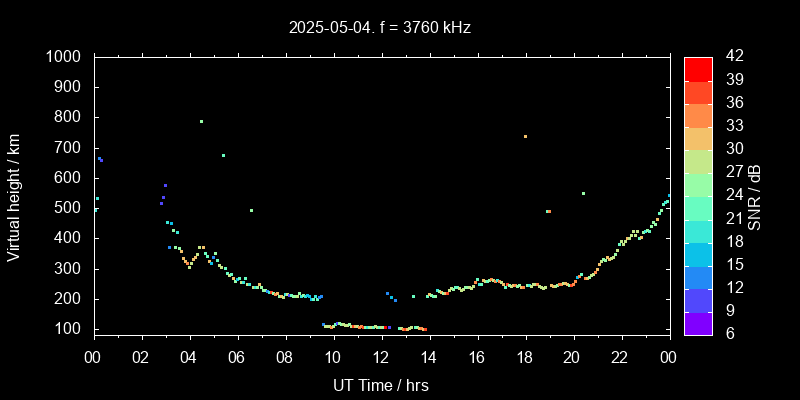Click the 12 hour tick label on time axis
This screenshot has width=800, height=400.
coord(381,357)
